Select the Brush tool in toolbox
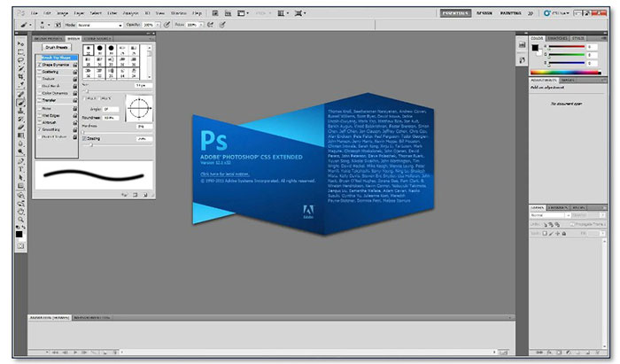620x364 pixels. [20, 103]
